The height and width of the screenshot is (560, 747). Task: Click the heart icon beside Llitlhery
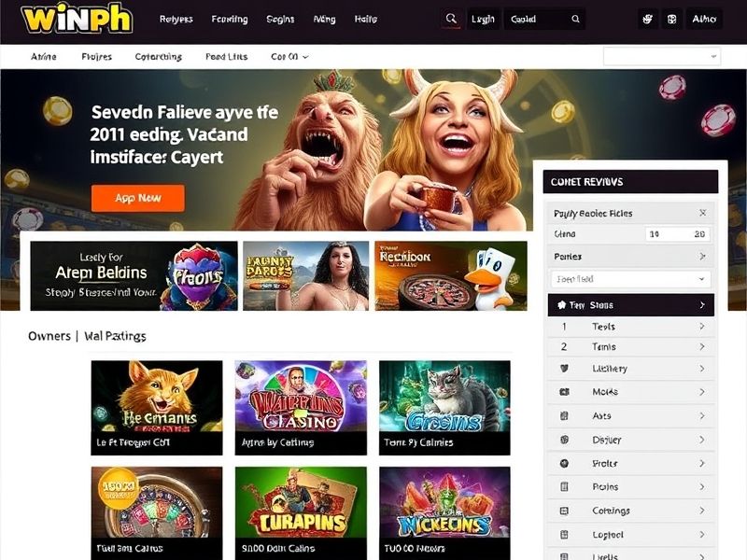tap(564, 368)
